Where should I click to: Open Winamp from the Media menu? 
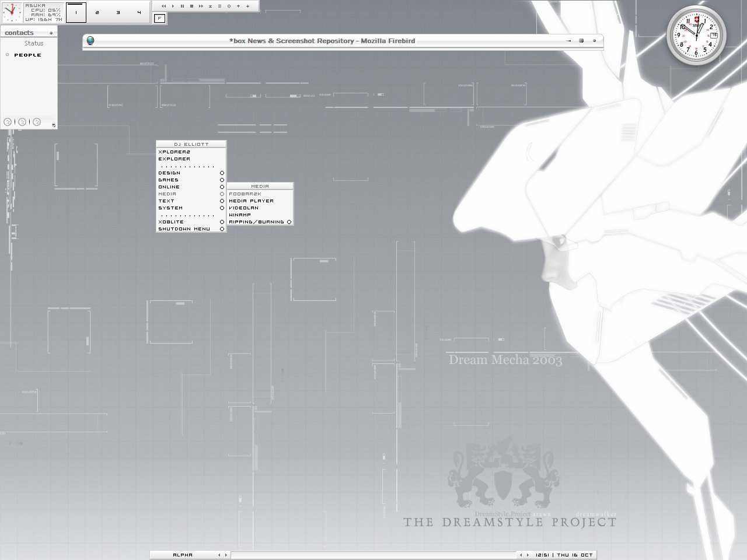pyautogui.click(x=240, y=215)
